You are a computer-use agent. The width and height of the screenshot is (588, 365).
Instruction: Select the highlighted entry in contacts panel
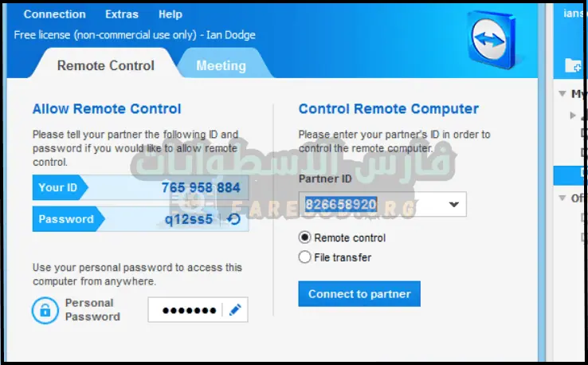(569, 175)
